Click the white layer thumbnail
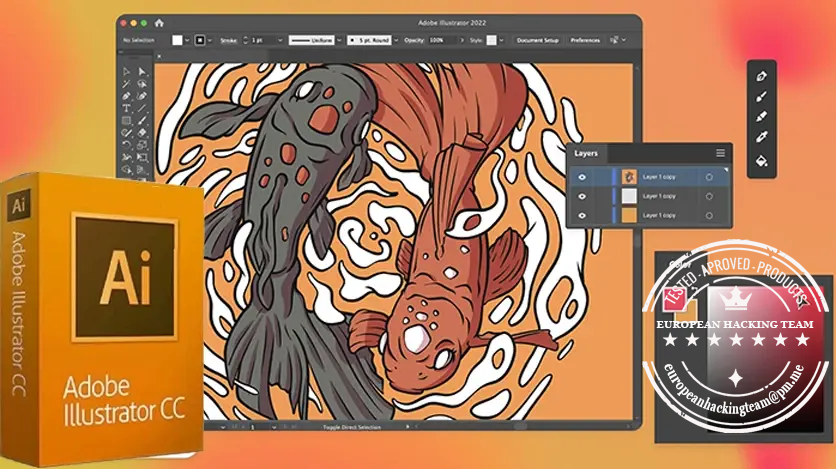Screen dimensions: 836x469 coord(629,196)
